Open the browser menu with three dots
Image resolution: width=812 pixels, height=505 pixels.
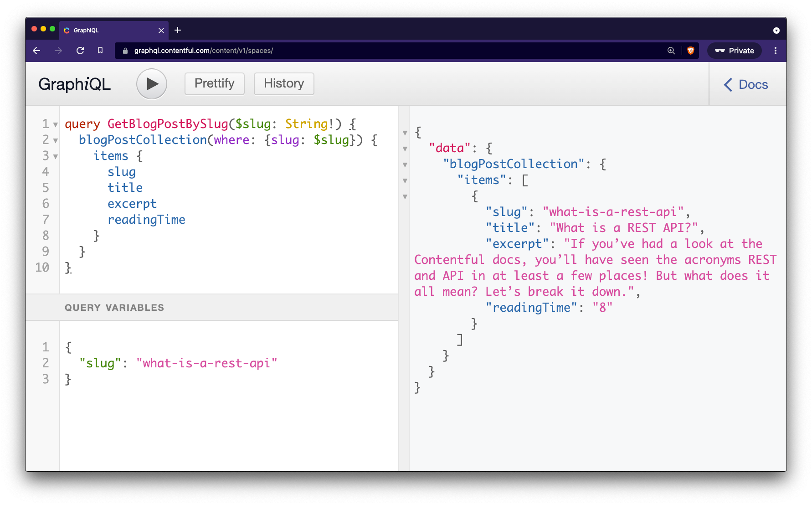pyautogui.click(x=775, y=51)
